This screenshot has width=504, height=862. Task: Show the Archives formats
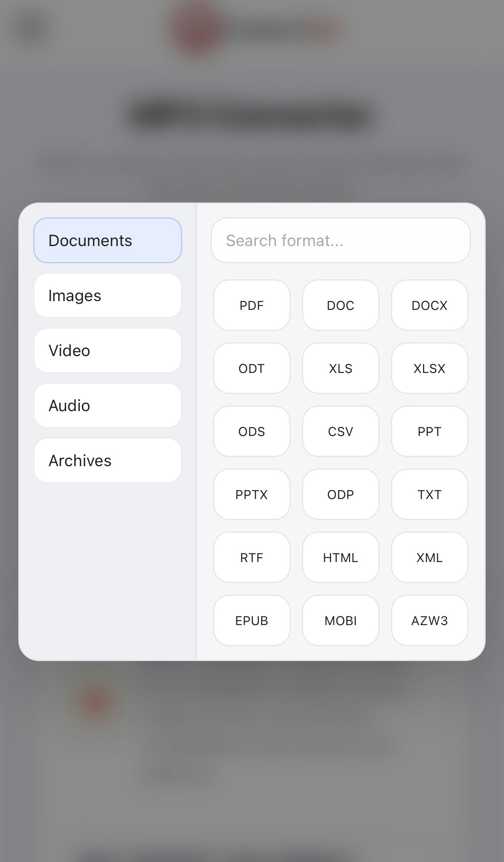pyautogui.click(x=108, y=460)
